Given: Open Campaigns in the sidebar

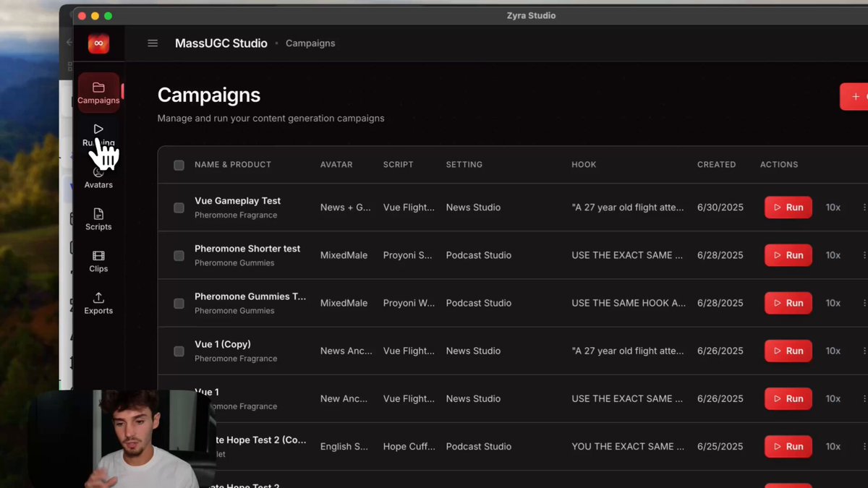Looking at the screenshot, I should tap(98, 93).
